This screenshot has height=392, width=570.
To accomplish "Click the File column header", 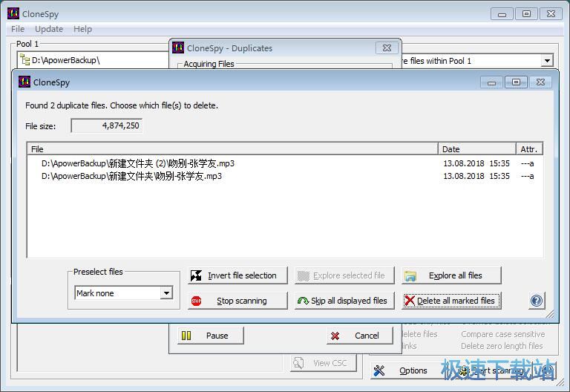I will 232,149.
